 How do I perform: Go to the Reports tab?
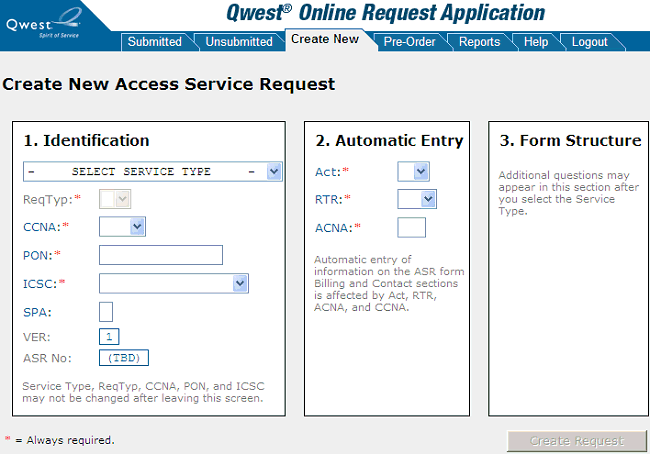(479, 42)
